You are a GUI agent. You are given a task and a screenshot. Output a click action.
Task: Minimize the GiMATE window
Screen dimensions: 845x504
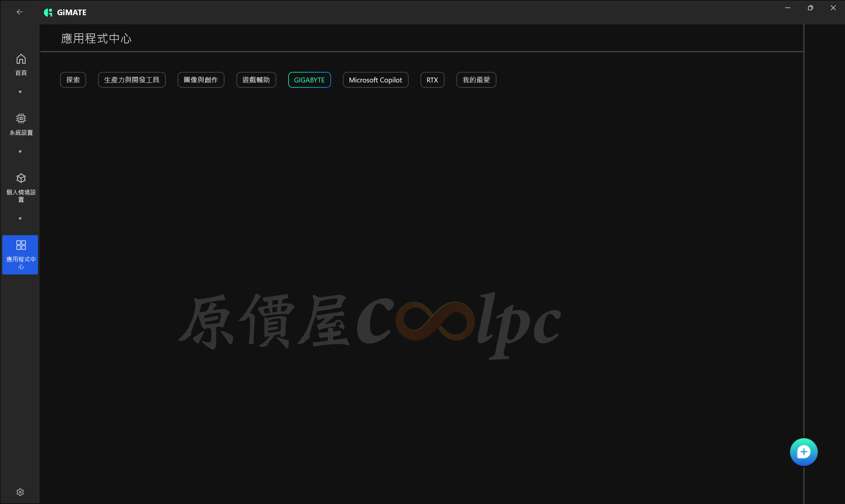(x=788, y=8)
